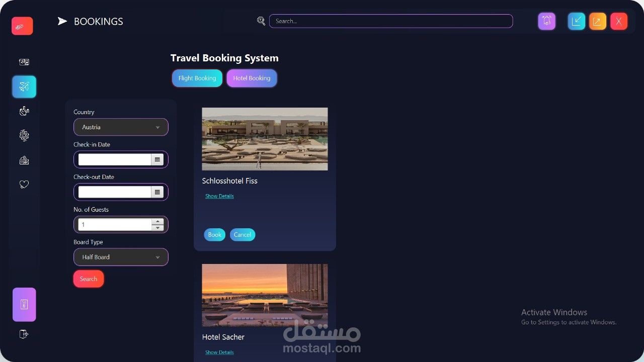Screen dimensions: 644x362
Task: Click the Country field label
Action: coord(84,112)
